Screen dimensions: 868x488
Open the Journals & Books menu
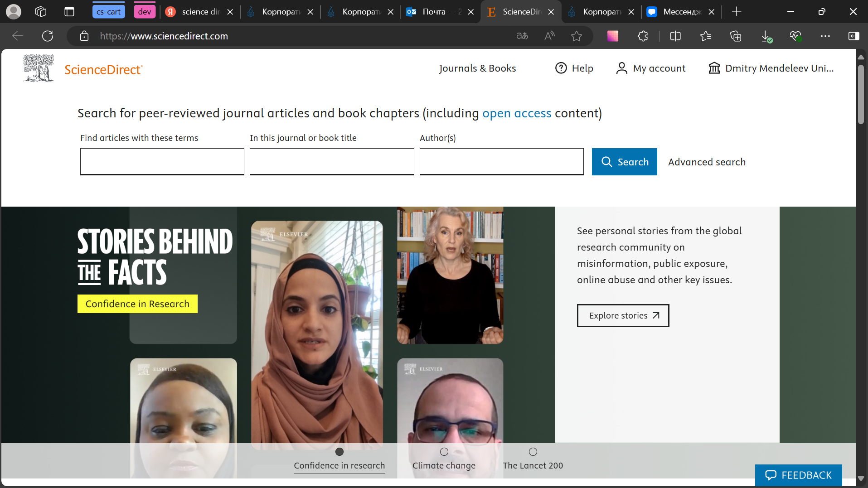(x=477, y=68)
